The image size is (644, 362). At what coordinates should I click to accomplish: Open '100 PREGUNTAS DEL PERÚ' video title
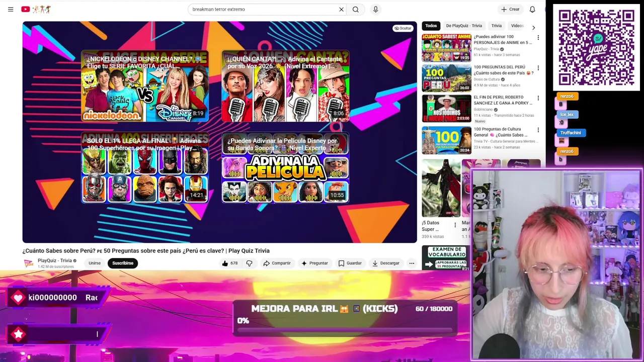coord(504,70)
